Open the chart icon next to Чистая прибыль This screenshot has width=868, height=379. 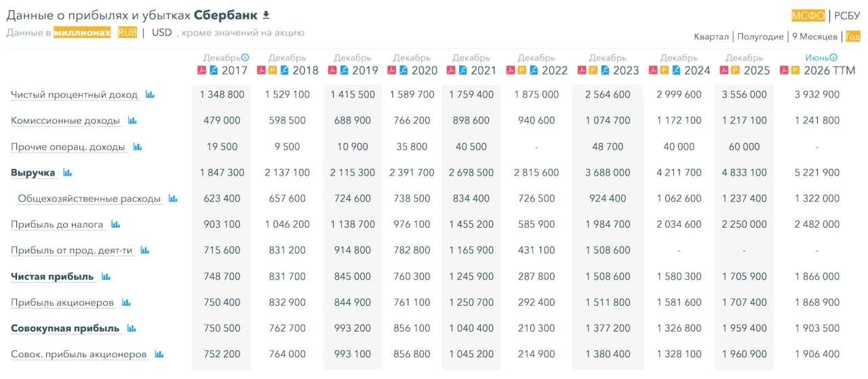tap(106, 277)
